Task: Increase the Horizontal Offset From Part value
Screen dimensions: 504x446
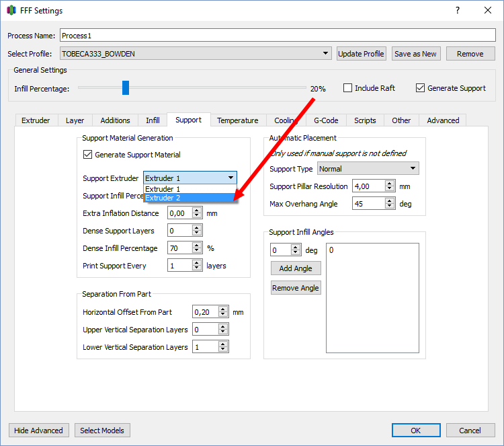Action: pyautogui.click(x=221, y=309)
